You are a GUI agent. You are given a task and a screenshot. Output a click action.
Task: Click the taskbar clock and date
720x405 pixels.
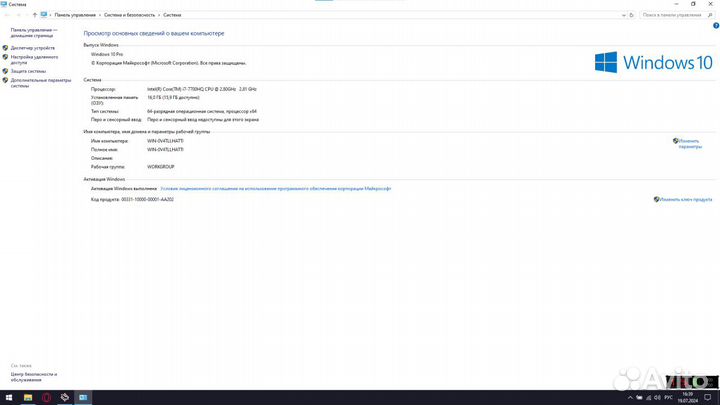point(687,398)
